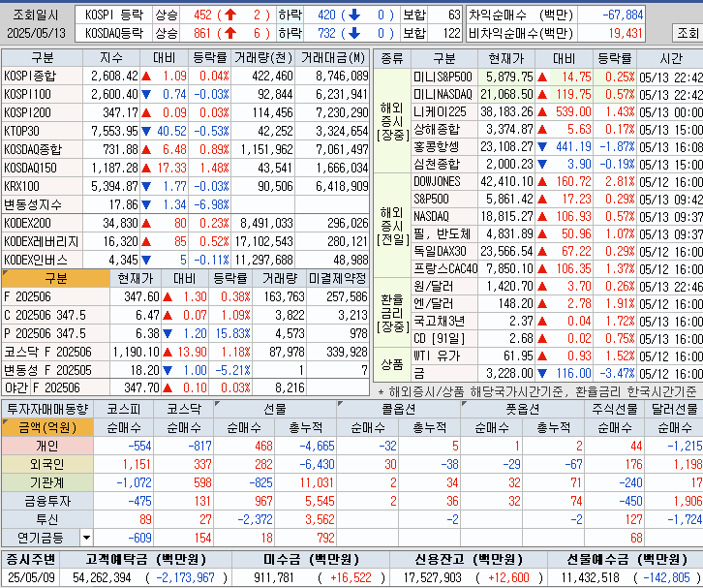Click the blue down triangle in 변동성지수 row
This screenshot has width=703, height=588.
tap(146, 205)
